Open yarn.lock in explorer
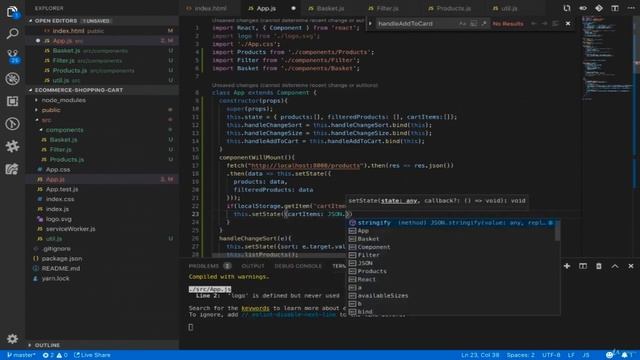 tap(56, 278)
